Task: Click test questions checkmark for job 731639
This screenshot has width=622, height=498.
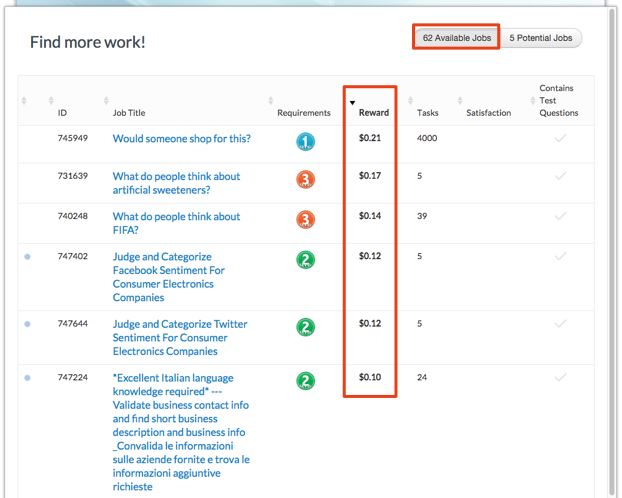Action: coord(560,175)
